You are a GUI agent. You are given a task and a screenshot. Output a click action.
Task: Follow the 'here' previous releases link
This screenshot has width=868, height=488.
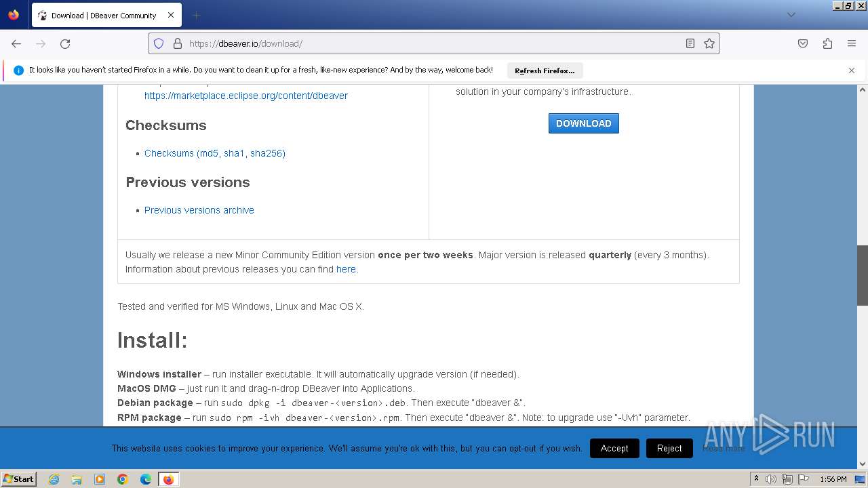point(346,269)
